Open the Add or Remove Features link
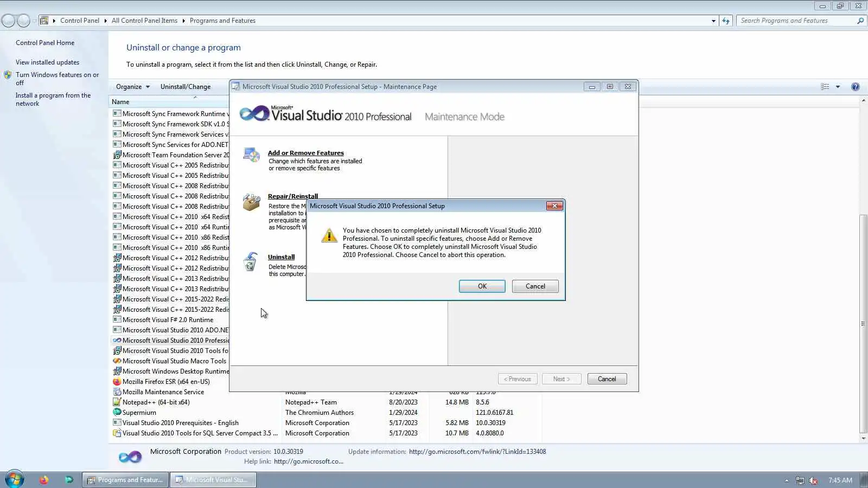Image resolution: width=868 pixels, height=488 pixels. pyautogui.click(x=306, y=153)
